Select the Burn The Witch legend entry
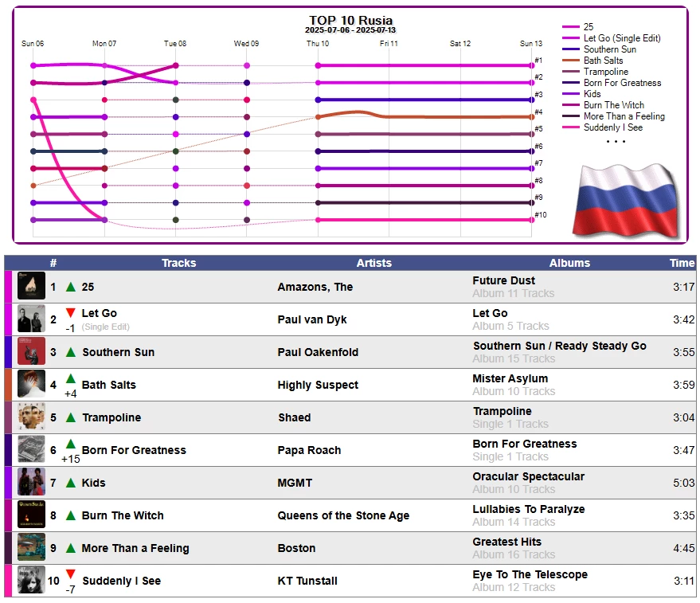Viewport: 700px width, 603px height. pyautogui.click(x=614, y=105)
